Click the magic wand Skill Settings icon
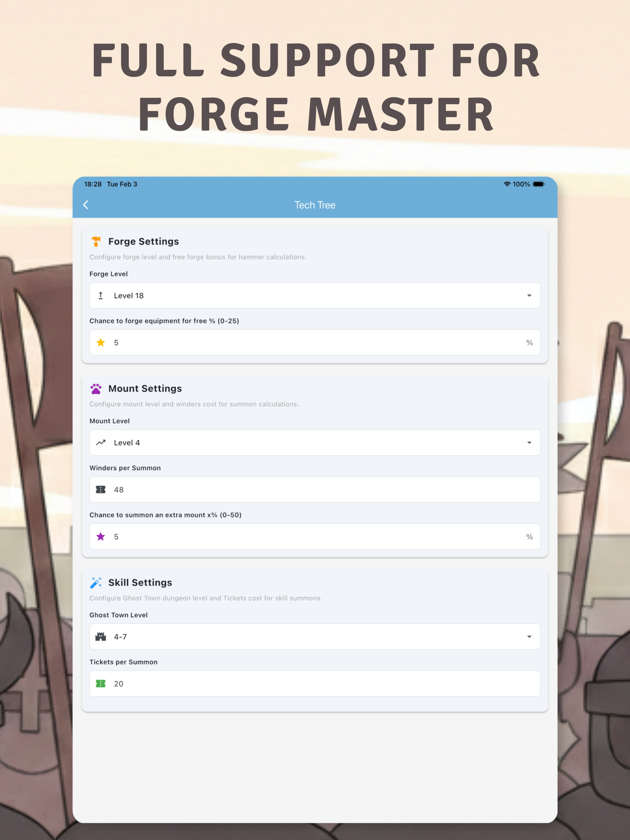This screenshot has width=630, height=840. 96,583
